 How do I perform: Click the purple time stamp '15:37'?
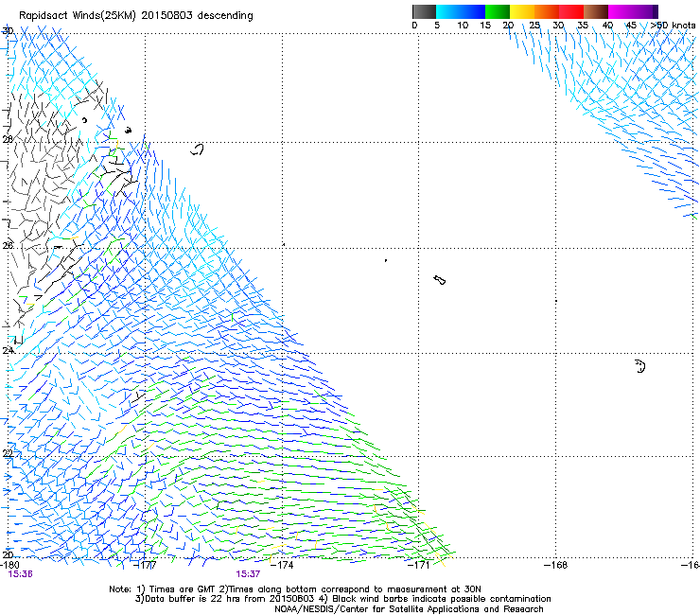[248, 574]
